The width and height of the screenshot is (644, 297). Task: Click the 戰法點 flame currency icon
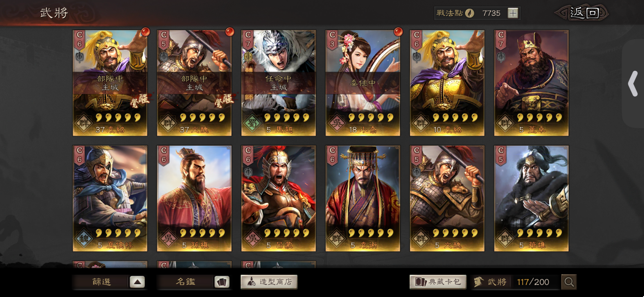[x=470, y=13]
